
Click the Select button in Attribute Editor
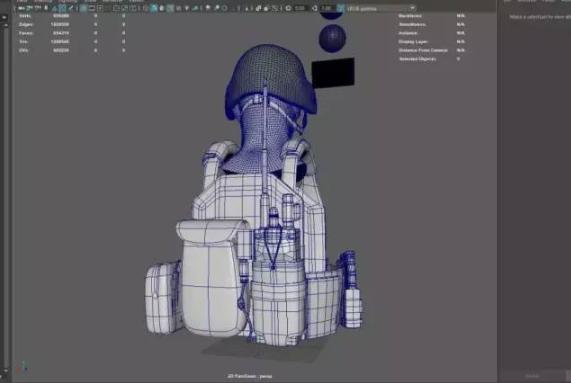[532, 376]
